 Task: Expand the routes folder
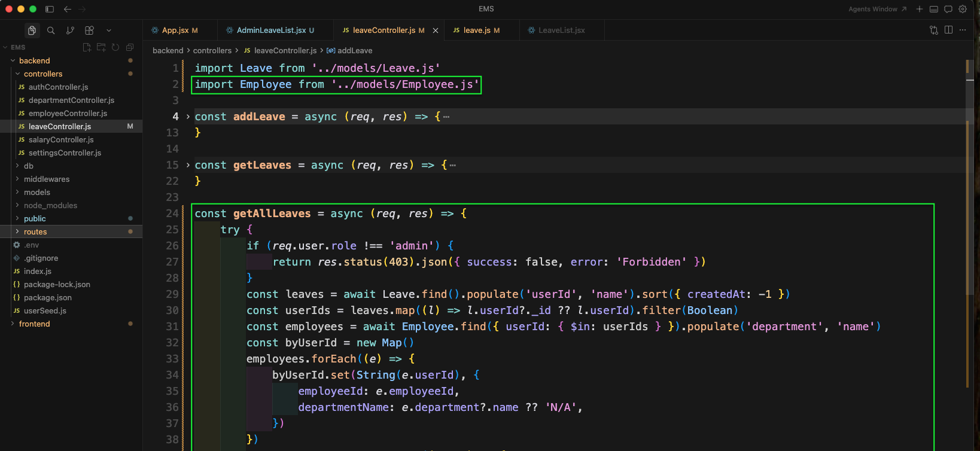pos(17,231)
